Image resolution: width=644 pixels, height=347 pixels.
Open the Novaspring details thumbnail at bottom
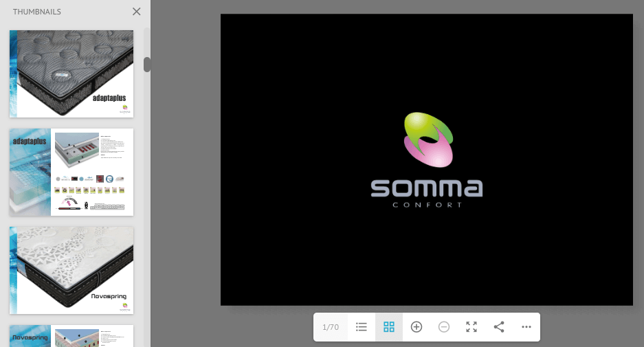71,336
